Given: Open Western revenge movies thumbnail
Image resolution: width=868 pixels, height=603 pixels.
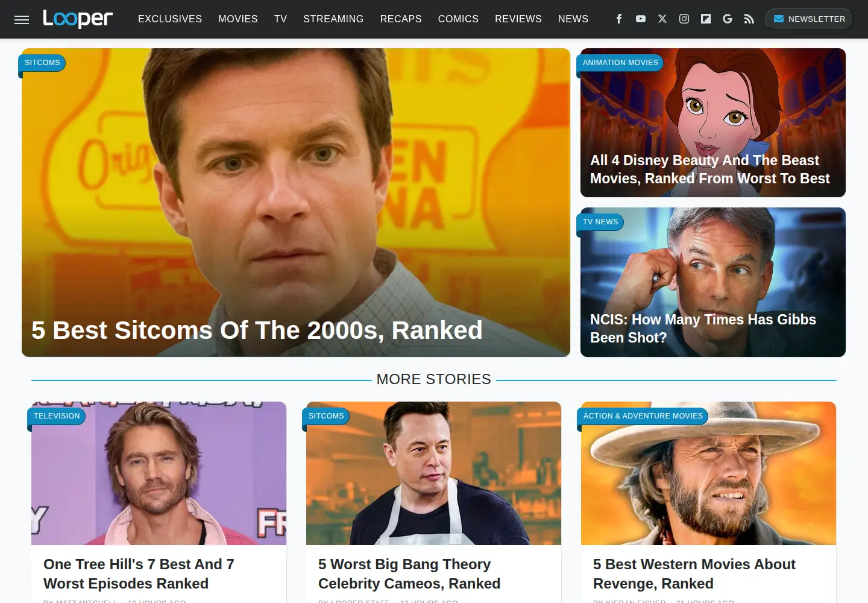Looking at the screenshot, I should pyautogui.click(x=708, y=473).
